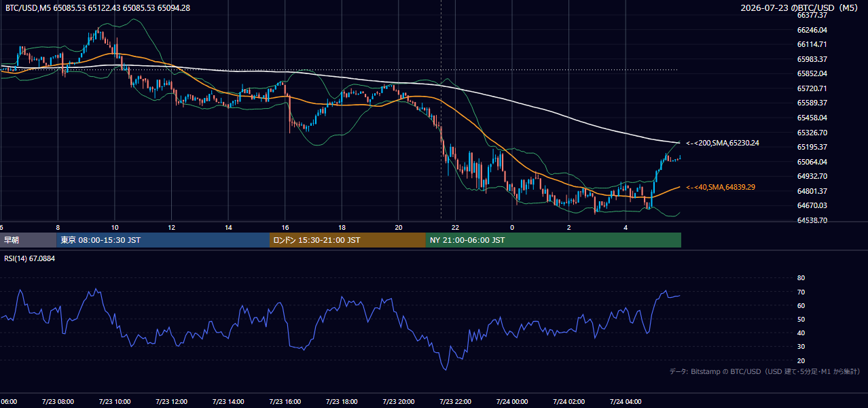Click price axis label 65589.37
This screenshot has height=408, width=868.
(x=812, y=103)
